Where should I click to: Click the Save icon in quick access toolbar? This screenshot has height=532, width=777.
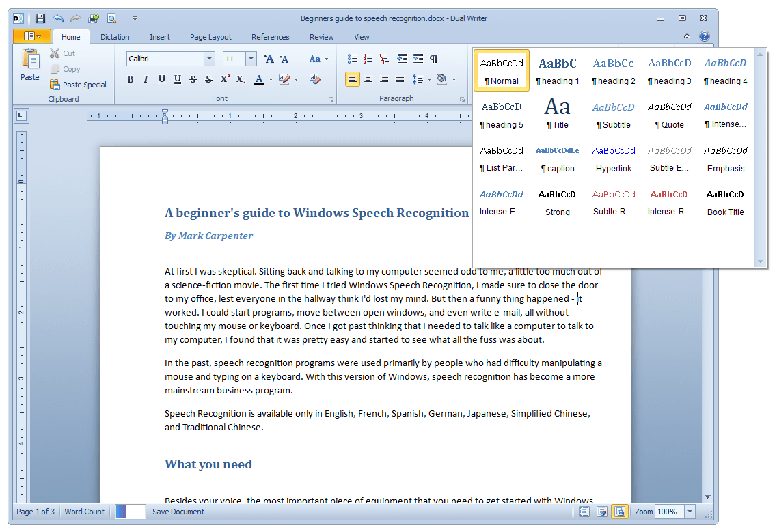click(x=40, y=18)
